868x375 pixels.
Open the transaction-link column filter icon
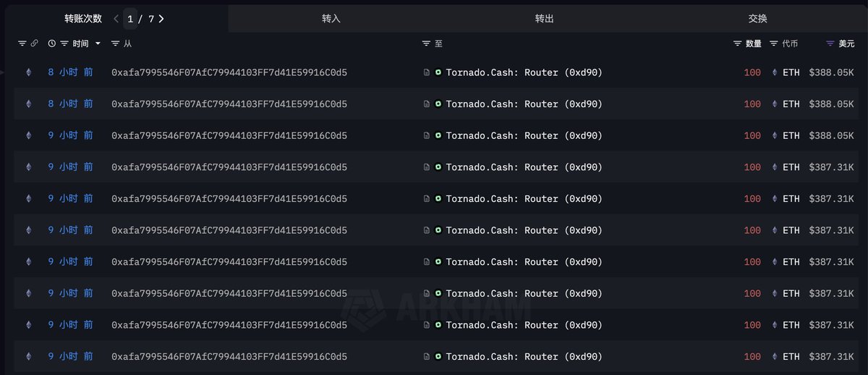pos(22,43)
